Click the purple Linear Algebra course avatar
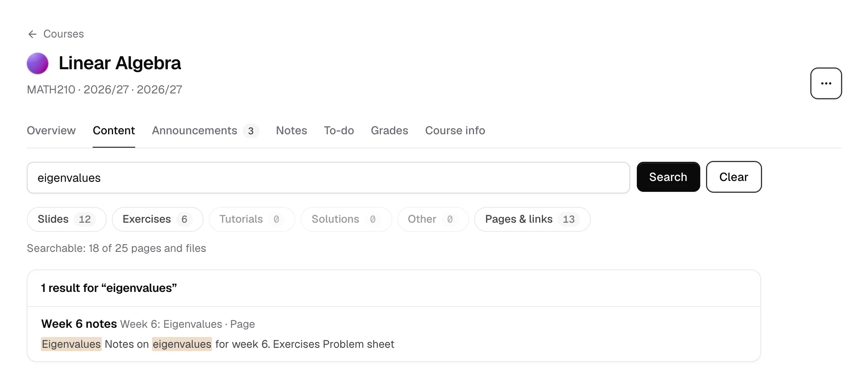The image size is (868, 392). click(x=38, y=63)
